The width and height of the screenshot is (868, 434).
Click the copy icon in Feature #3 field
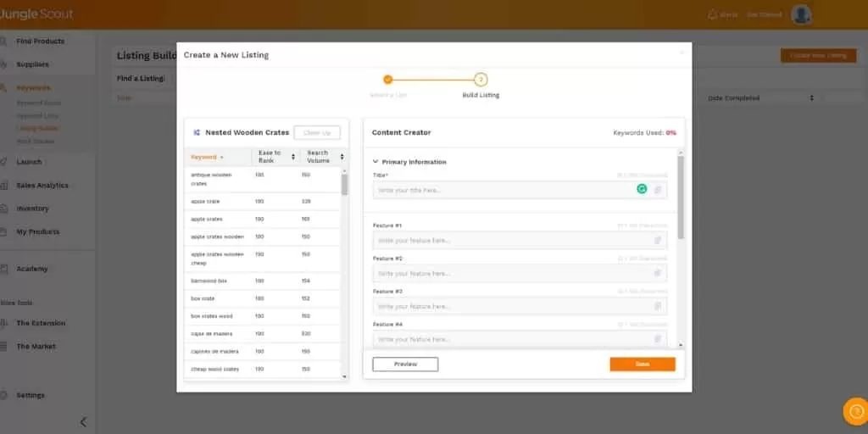pos(658,305)
